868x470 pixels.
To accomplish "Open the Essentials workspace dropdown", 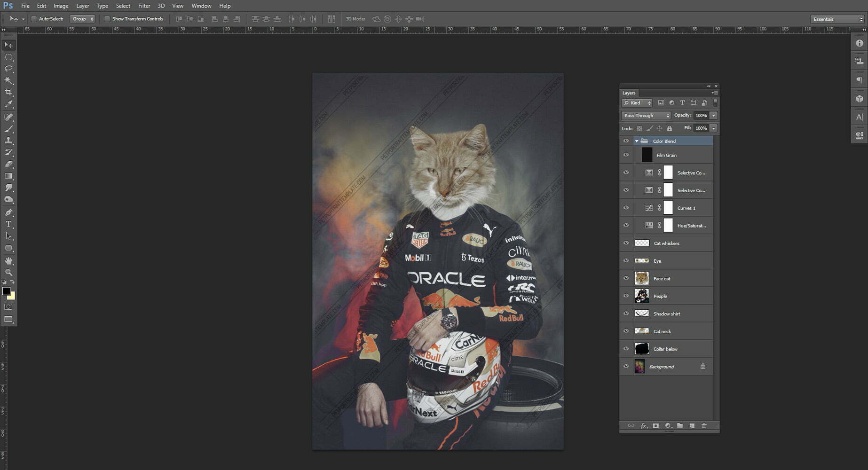I will click(x=837, y=19).
